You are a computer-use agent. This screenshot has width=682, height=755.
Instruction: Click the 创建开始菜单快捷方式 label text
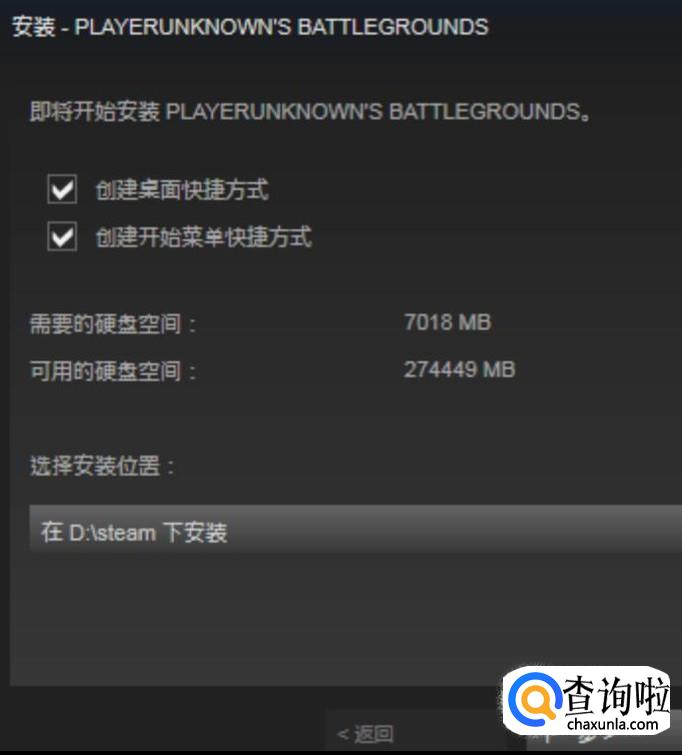204,237
